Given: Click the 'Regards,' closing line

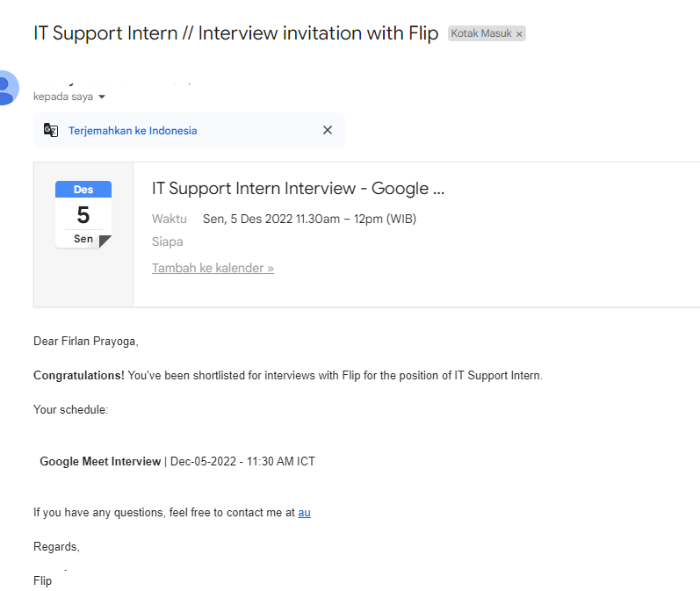Looking at the screenshot, I should pyautogui.click(x=56, y=547).
